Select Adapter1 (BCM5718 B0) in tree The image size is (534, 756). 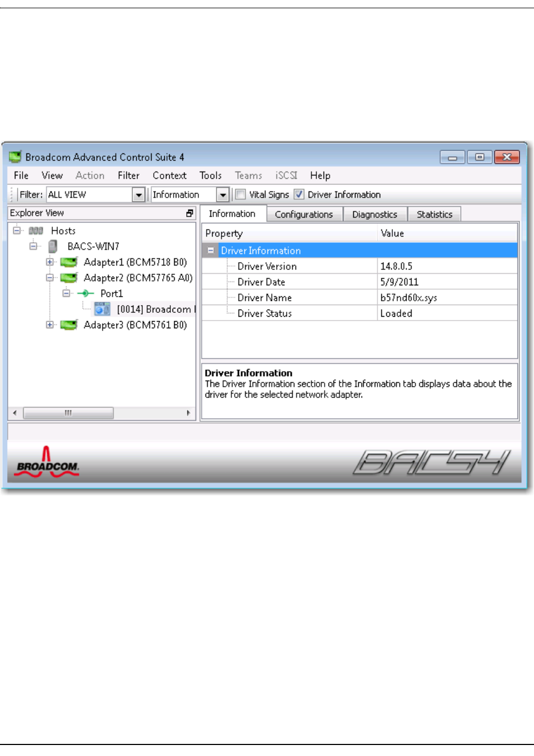coord(135,262)
